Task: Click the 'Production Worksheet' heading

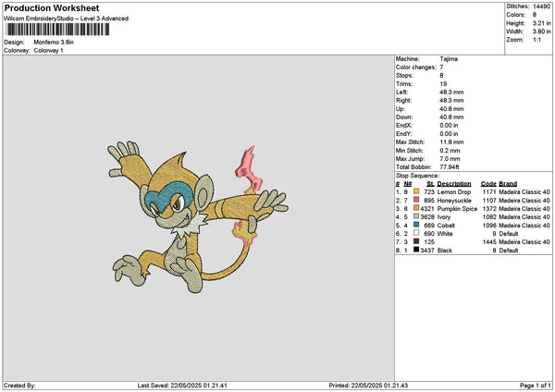Action: click(52, 7)
